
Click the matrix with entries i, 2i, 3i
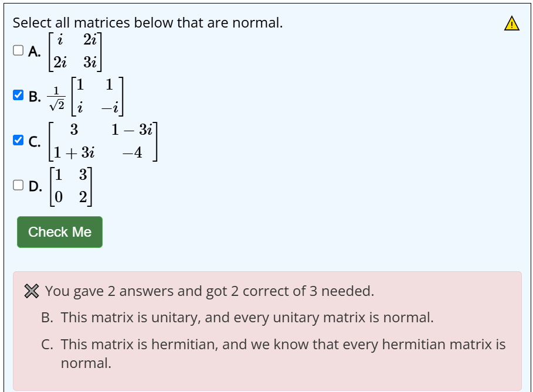(x=75, y=52)
